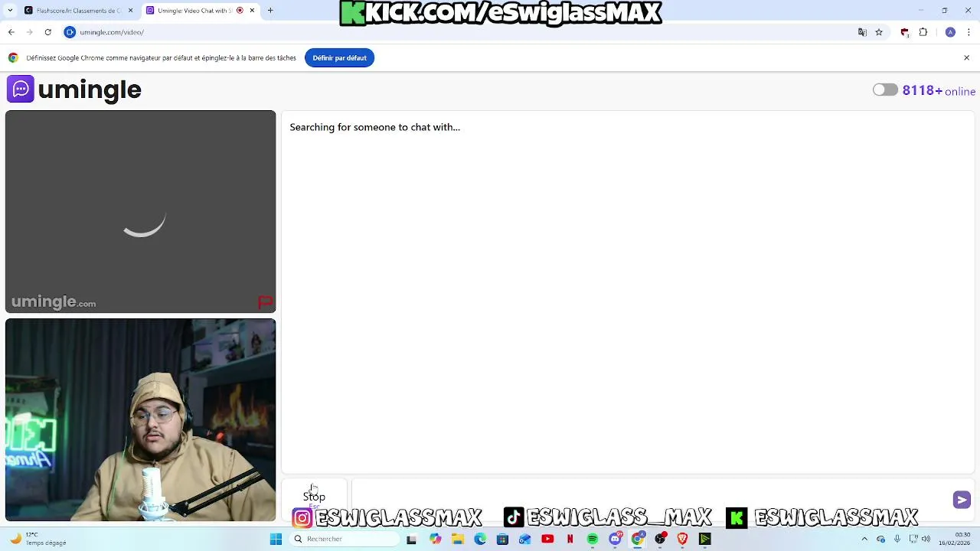Open the weather widget showing 12°C
The image size is (980, 551).
pyautogui.click(x=37, y=539)
